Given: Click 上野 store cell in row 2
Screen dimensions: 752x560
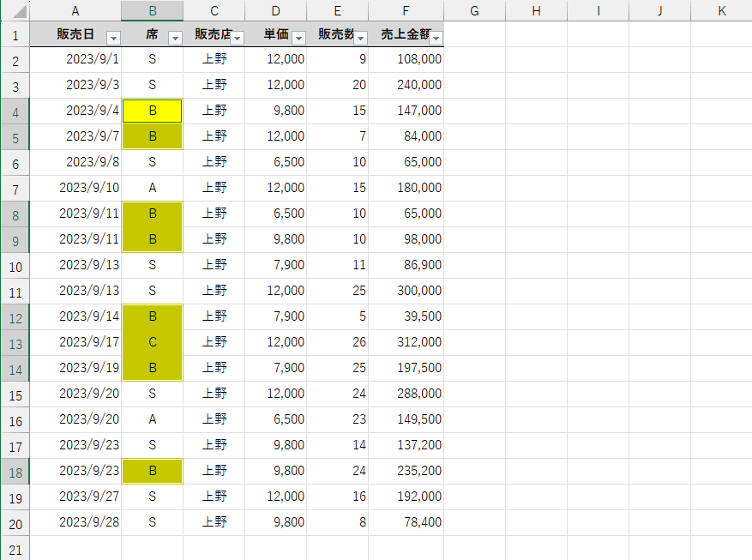Looking at the screenshot, I should pyautogui.click(x=214, y=59).
